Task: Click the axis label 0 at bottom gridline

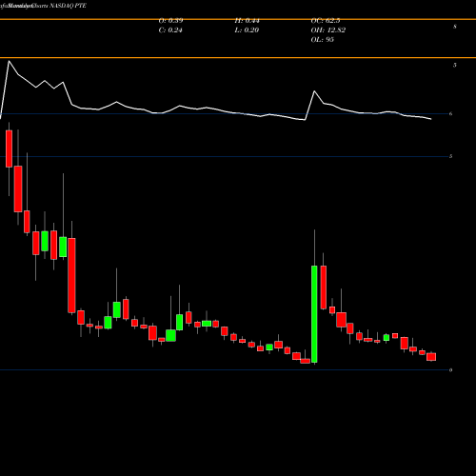Action: [450, 370]
